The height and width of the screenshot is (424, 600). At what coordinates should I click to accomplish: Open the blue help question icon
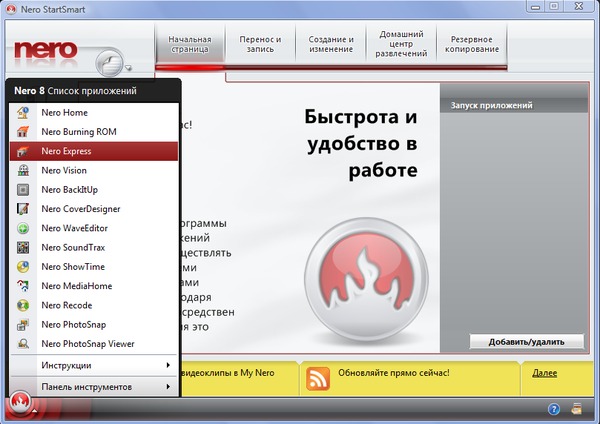(554, 409)
